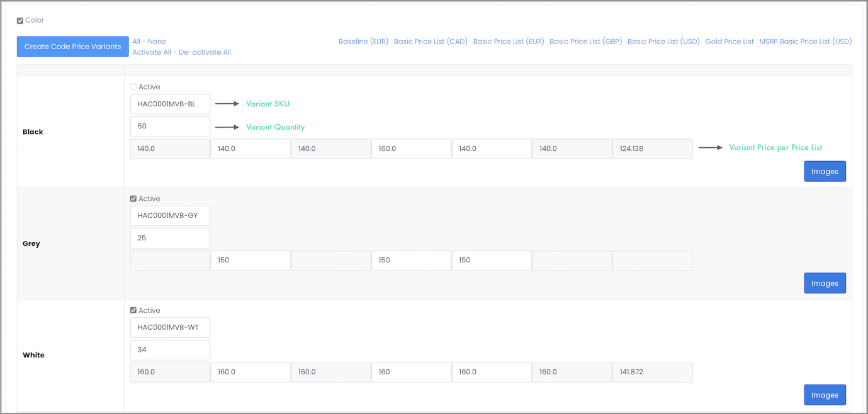The width and height of the screenshot is (868, 414).
Task: Click the White variant quantity field showing 34
Action: tap(170, 350)
